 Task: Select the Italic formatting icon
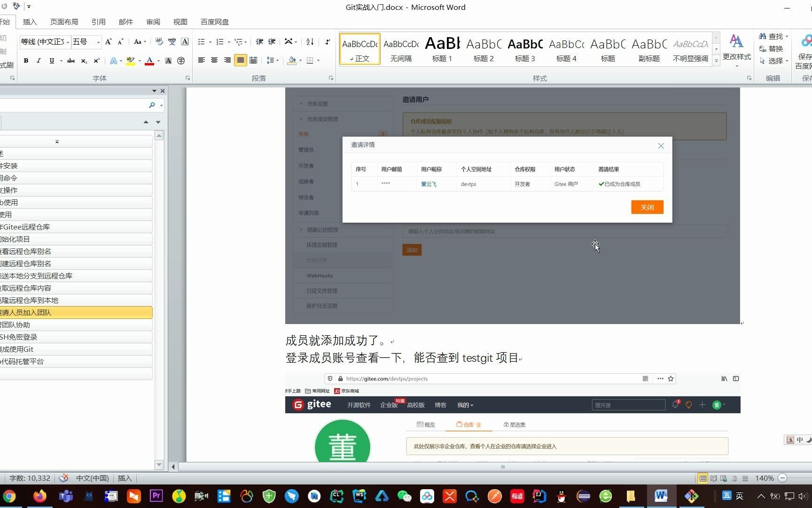pos(39,60)
